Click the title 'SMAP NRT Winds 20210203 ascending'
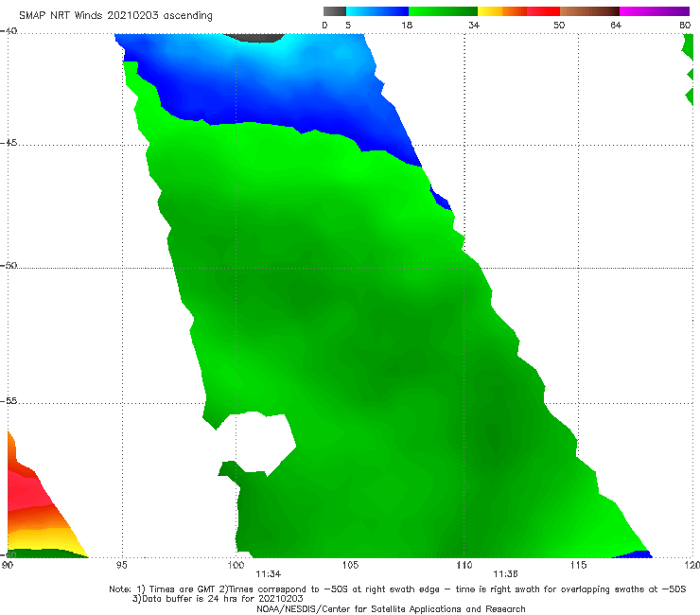The image size is (700, 615). point(115,15)
